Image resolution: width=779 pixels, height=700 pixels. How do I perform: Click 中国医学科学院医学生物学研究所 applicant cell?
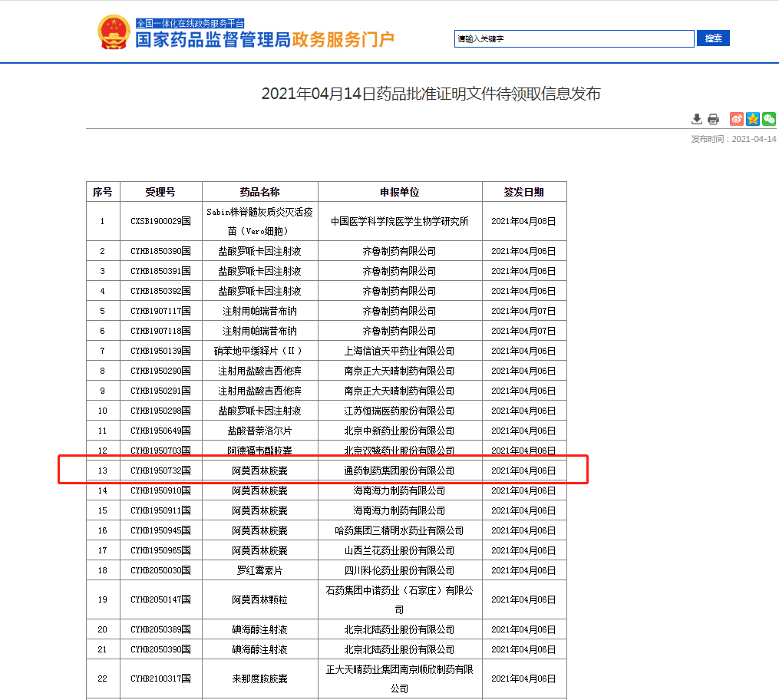pyautogui.click(x=399, y=221)
